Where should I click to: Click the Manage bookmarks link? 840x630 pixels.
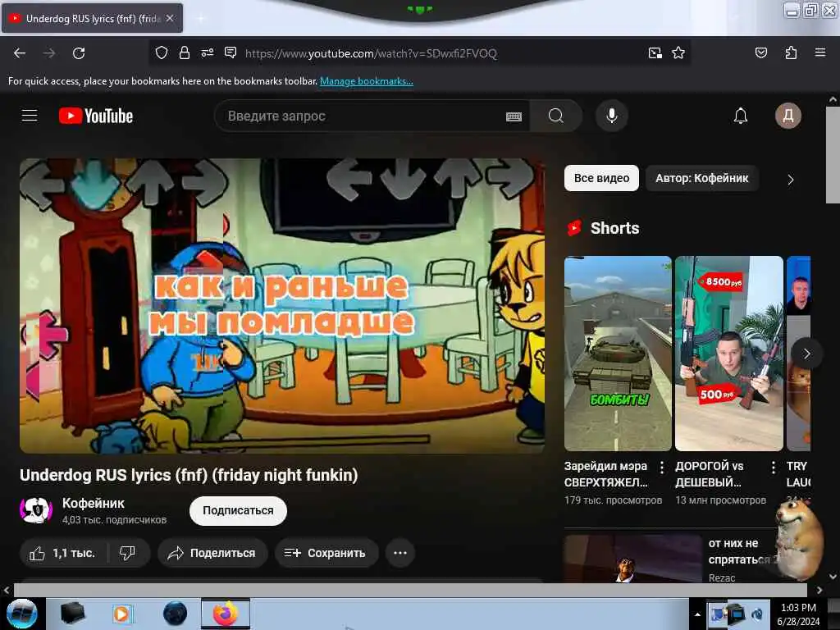point(367,81)
